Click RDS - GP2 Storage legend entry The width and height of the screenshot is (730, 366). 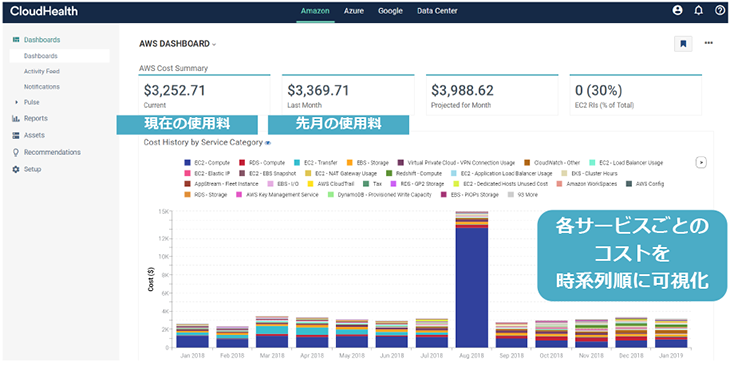417,184
